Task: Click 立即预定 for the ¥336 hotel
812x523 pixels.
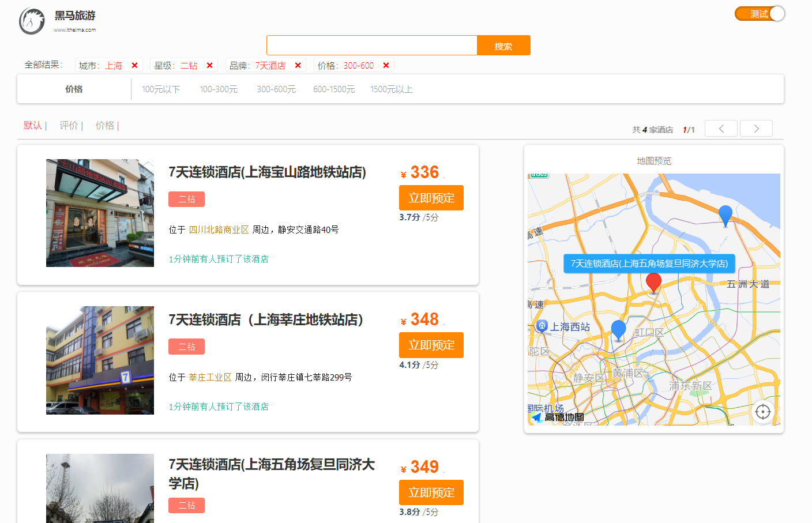Action: (431, 198)
